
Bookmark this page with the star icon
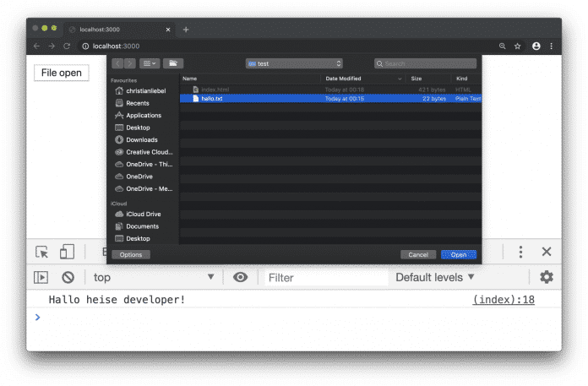tap(518, 46)
